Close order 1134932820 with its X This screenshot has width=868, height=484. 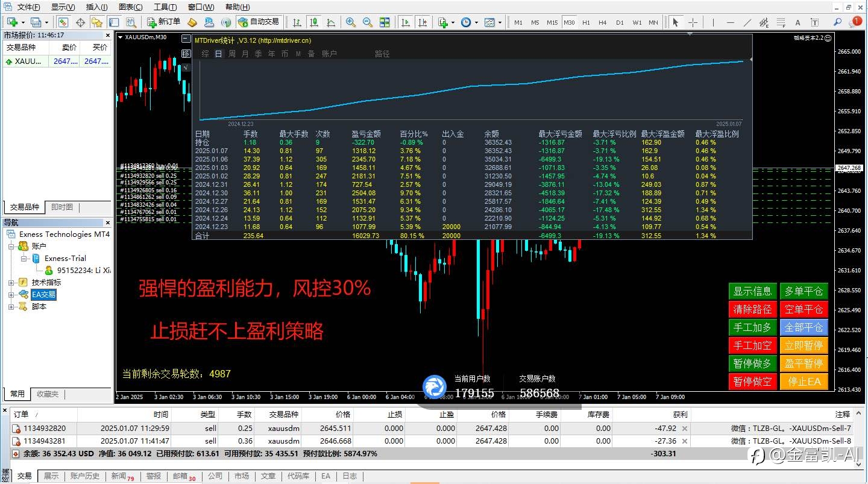coord(684,429)
